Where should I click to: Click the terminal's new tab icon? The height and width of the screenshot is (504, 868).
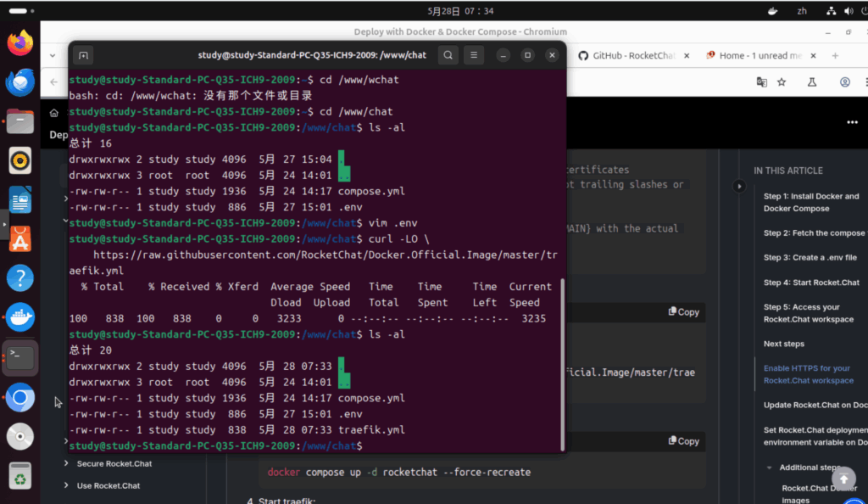[x=84, y=55]
